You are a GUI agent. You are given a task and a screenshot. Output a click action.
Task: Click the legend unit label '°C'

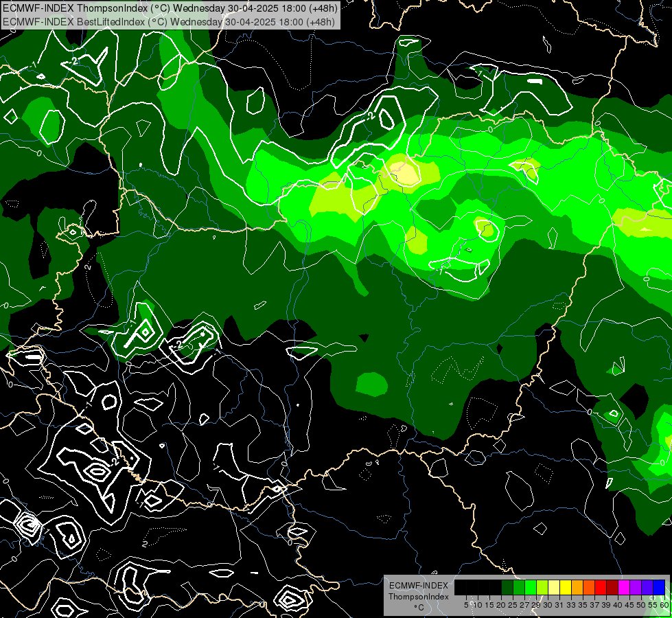(419, 607)
